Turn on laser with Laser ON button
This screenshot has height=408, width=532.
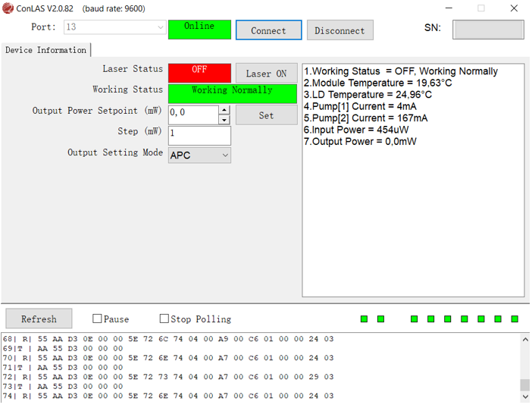point(266,74)
